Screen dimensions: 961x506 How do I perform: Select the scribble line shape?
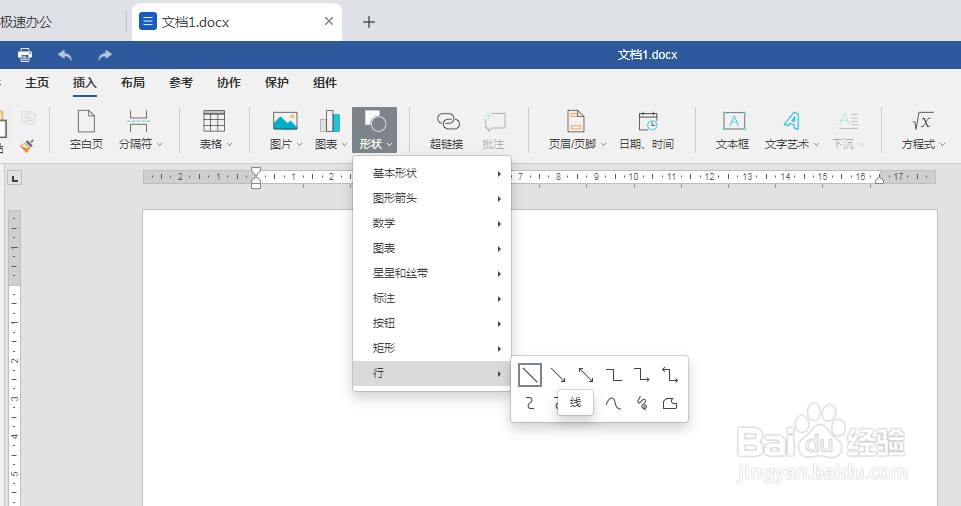pos(642,403)
